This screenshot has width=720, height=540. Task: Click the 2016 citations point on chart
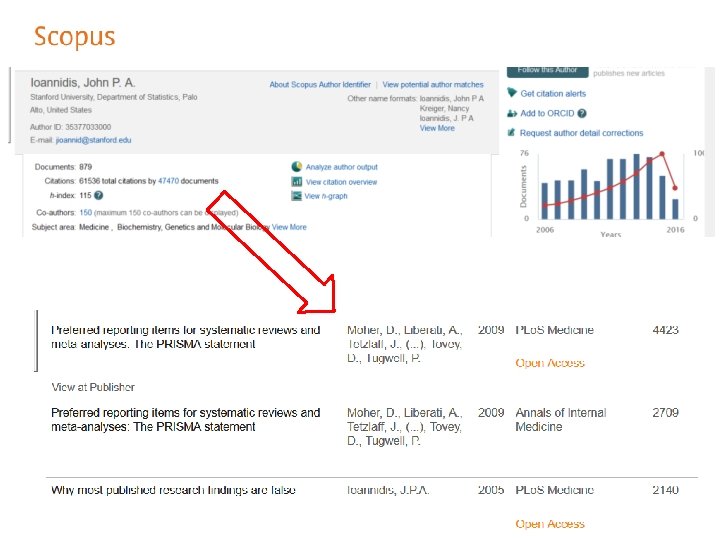(x=675, y=188)
